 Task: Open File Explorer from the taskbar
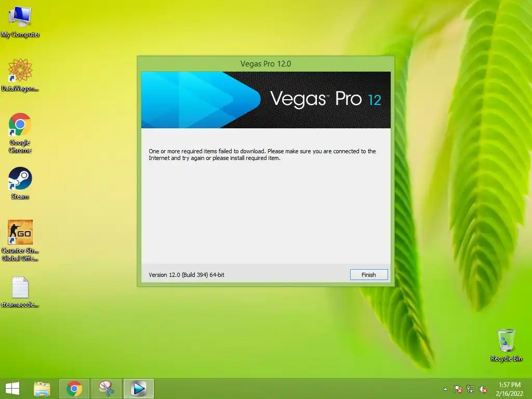tap(42, 389)
